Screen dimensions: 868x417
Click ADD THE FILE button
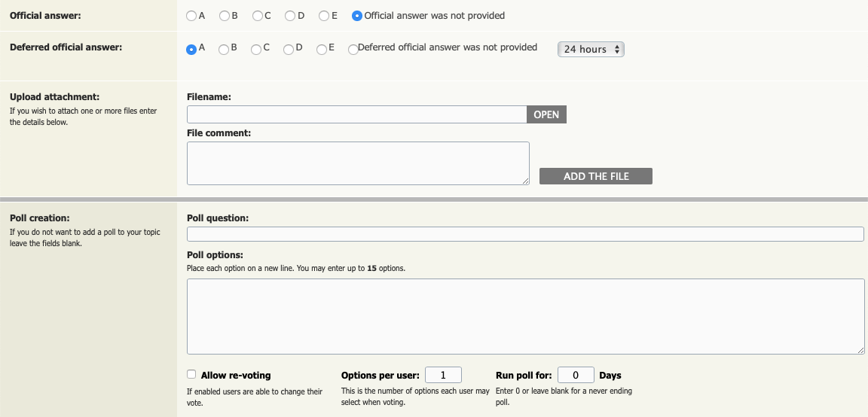[x=595, y=176]
